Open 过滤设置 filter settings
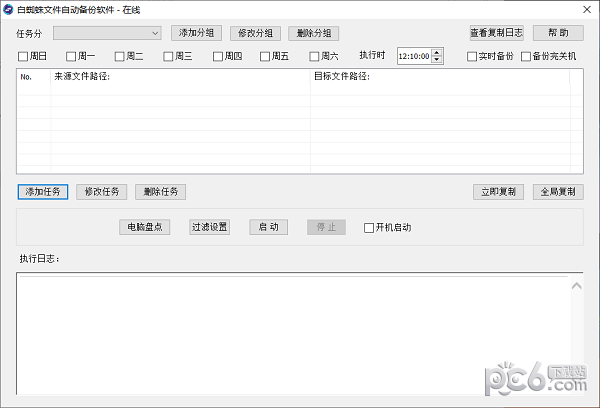 (210, 227)
